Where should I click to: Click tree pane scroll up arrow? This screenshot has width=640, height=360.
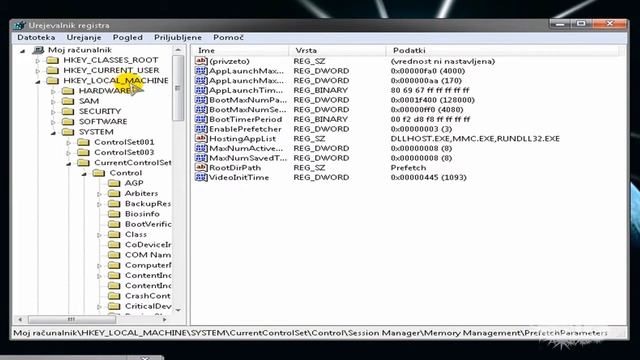[178, 50]
